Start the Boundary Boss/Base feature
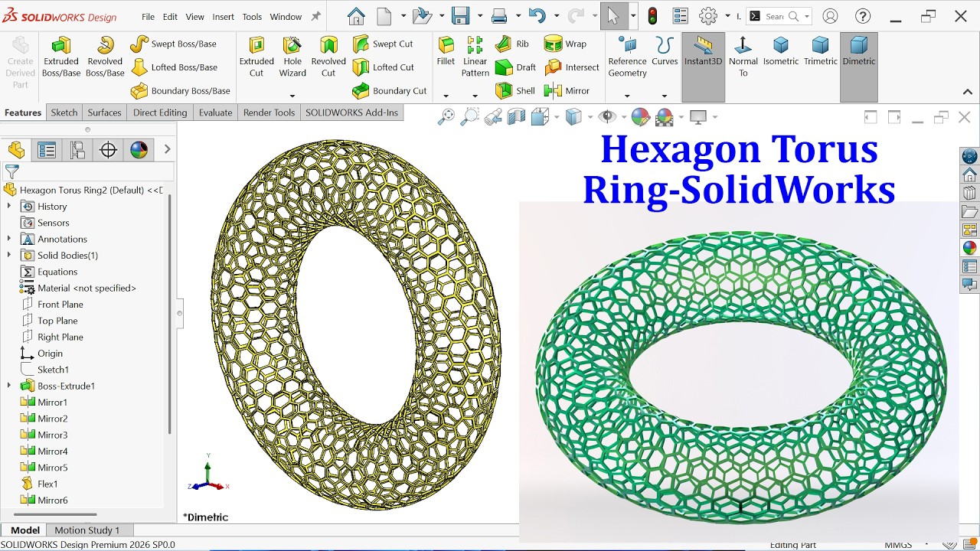 [180, 90]
